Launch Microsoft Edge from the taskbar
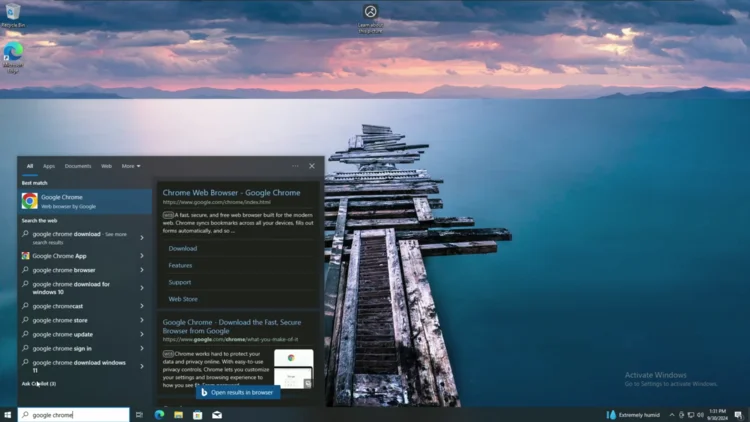Screen dimensions: 750x422 coord(159,415)
